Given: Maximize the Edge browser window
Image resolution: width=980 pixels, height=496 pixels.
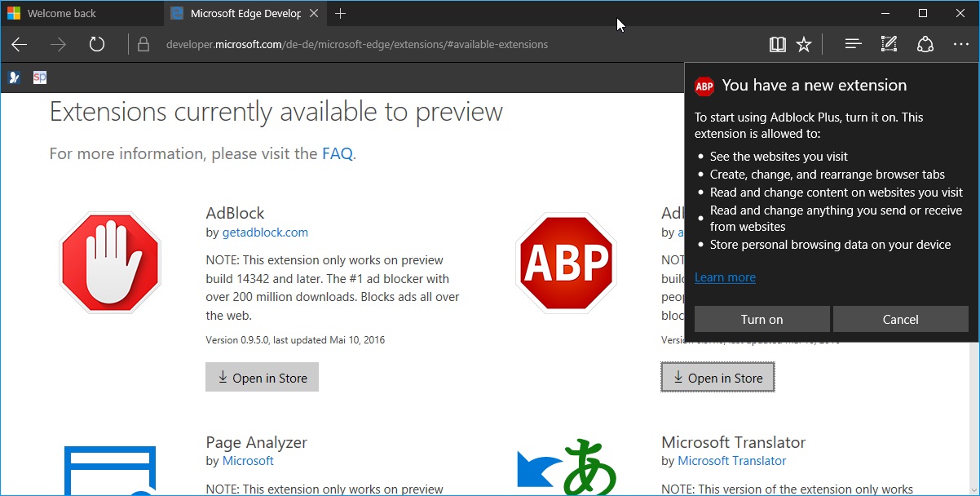Looking at the screenshot, I should (923, 13).
